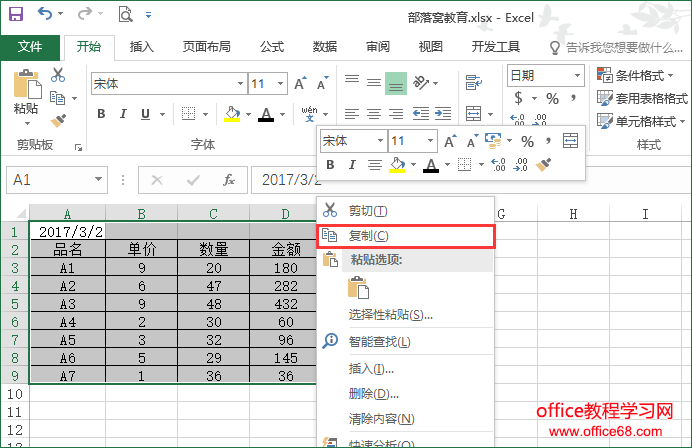Click the Undo arrow in title bar
The image size is (692, 448).
click(46, 15)
